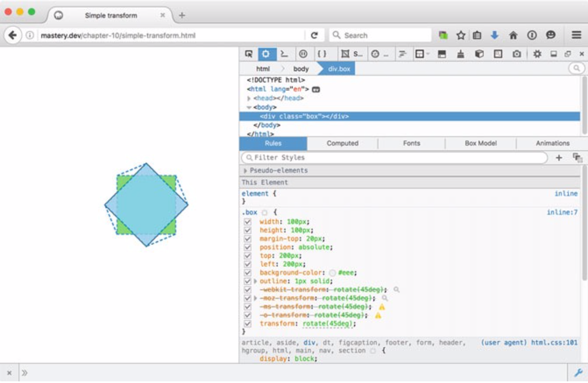Click the search HTML magnifier icon
588x383 pixels.
click(x=577, y=68)
